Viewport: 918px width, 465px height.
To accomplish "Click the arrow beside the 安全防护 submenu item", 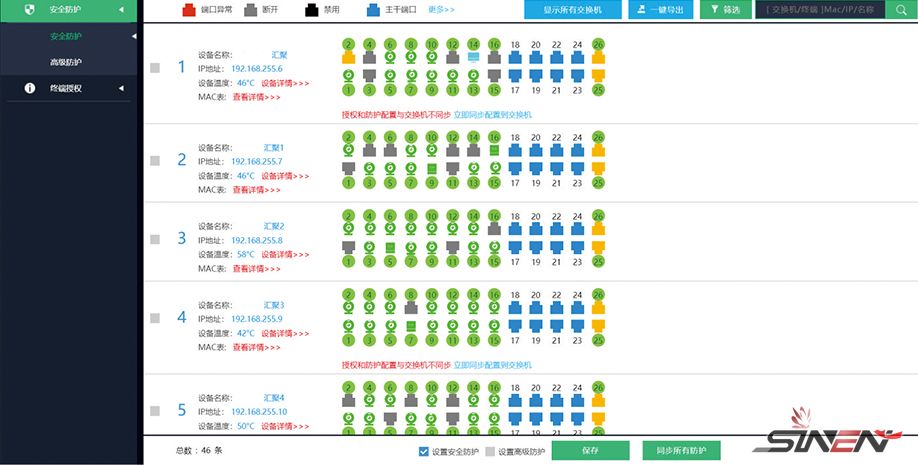I will (x=133, y=36).
